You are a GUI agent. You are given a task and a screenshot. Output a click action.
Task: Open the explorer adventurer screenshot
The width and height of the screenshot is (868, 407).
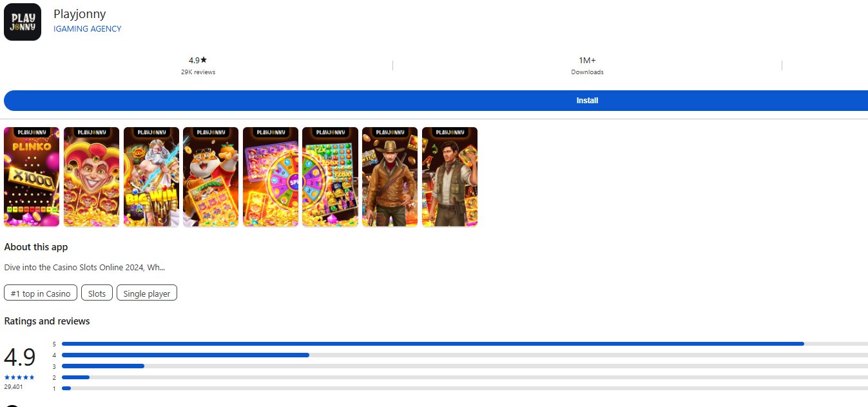pyautogui.click(x=450, y=177)
